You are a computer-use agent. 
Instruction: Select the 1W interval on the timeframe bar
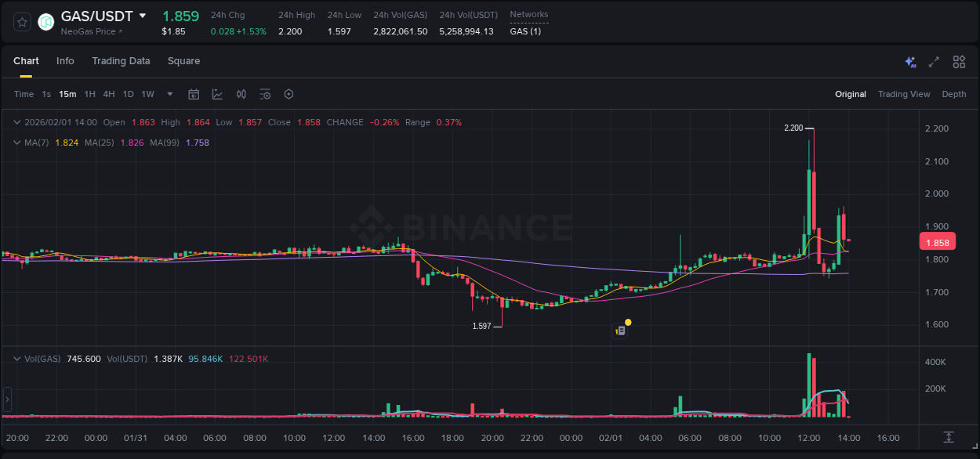tap(147, 93)
